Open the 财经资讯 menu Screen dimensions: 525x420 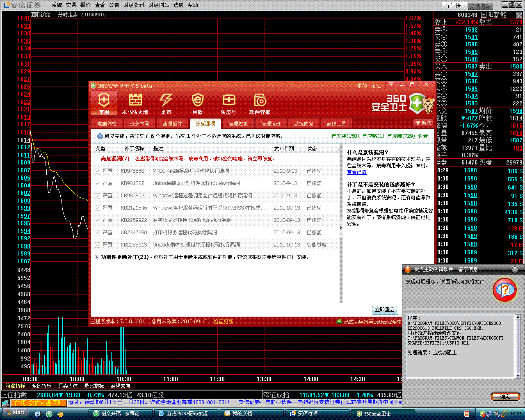click(134, 5)
